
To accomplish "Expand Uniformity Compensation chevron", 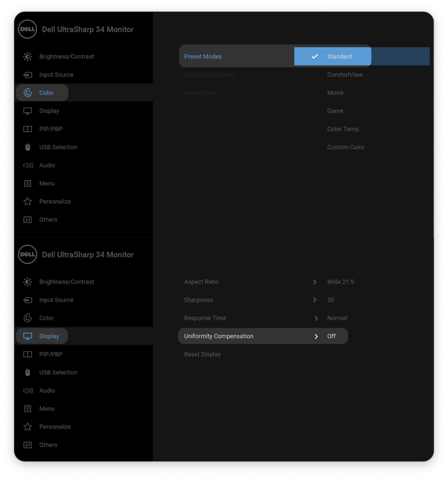I will (x=316, y=336).
